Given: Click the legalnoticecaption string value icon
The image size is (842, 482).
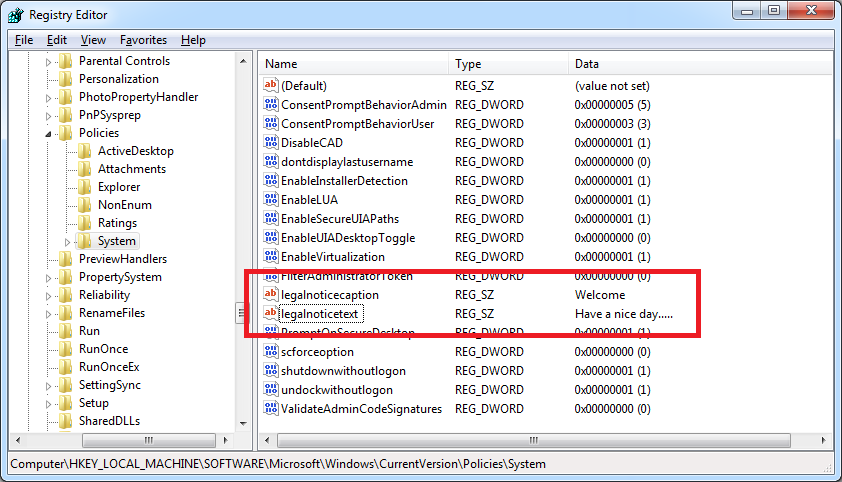Looking at the screenshot, I should pyautogui.click(x=270, y=295).
